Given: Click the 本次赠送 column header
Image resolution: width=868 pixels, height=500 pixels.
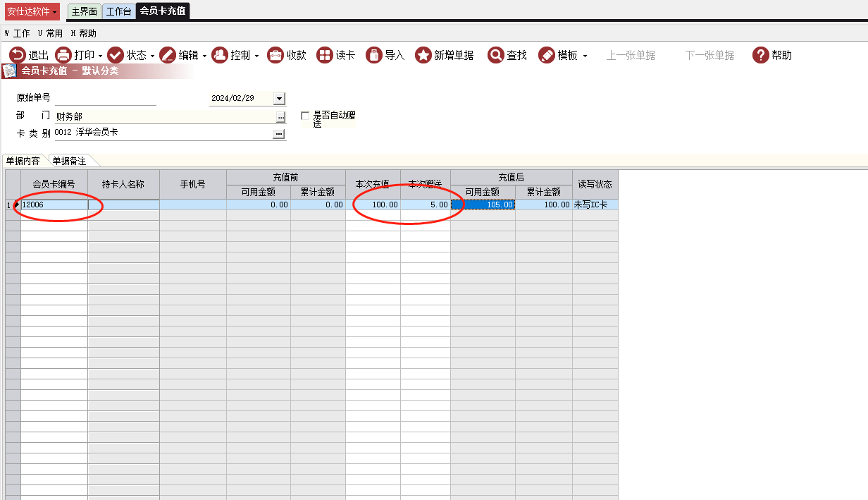Looking at the screenshot, I should tap(426, 184).
